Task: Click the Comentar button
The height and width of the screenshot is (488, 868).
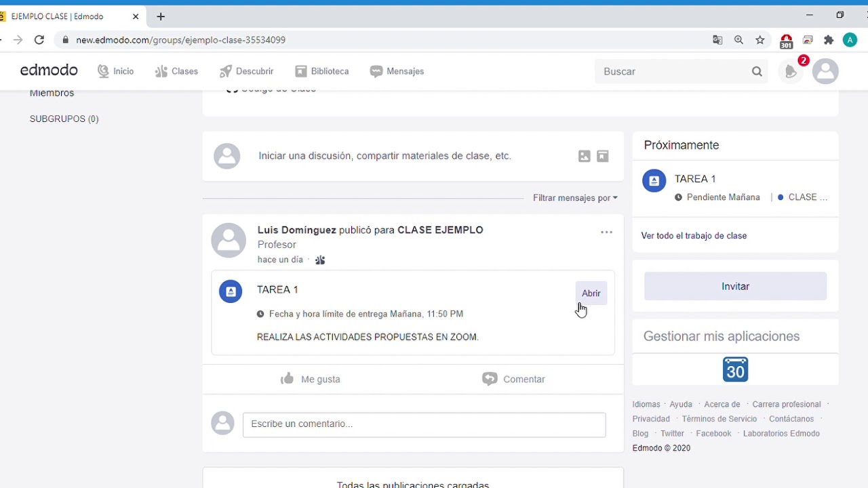Action: tap(513, 379)
